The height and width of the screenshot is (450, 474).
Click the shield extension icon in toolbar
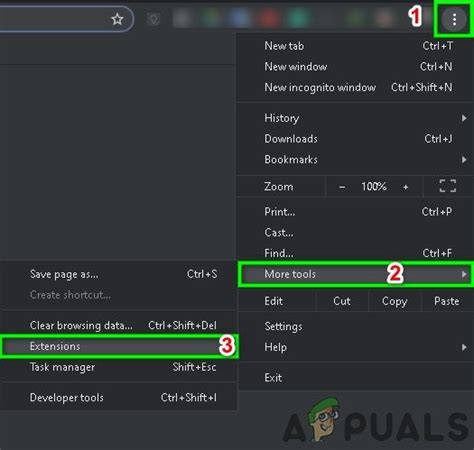pos(153,19)
